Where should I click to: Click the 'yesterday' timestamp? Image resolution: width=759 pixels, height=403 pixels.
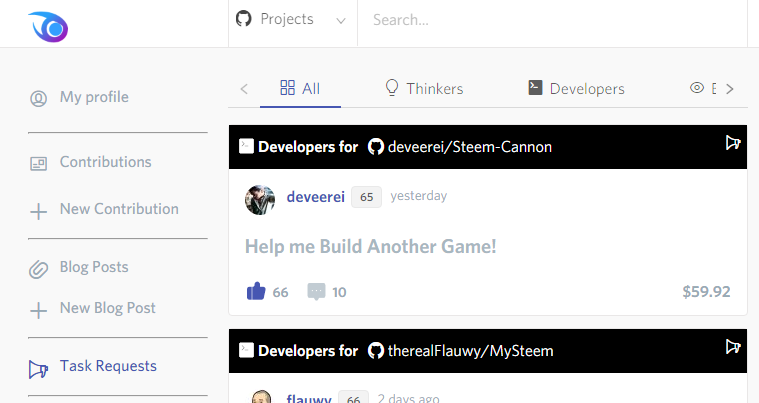(419, 195)
